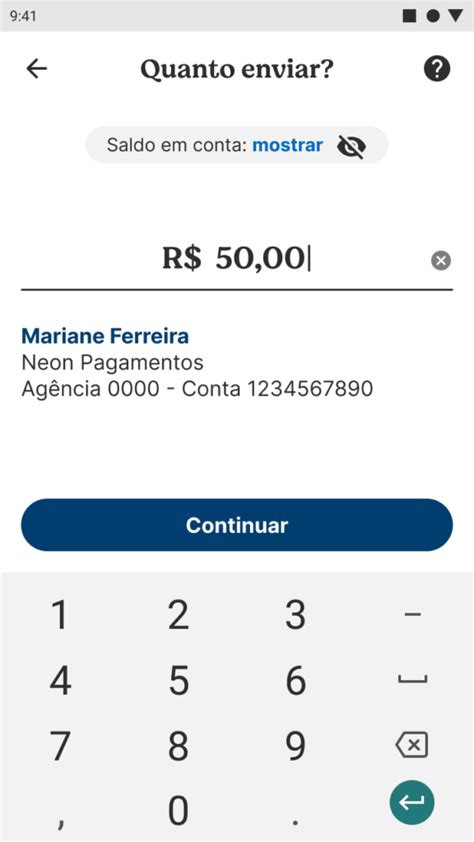Tap the 0 key on keypad

coord(178,811)
